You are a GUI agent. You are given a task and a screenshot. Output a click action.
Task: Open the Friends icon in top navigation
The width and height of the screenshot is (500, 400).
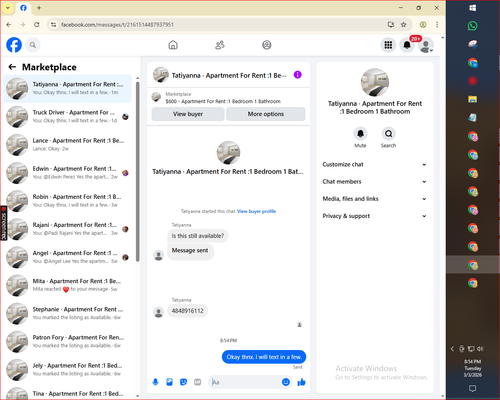[220, 45]
